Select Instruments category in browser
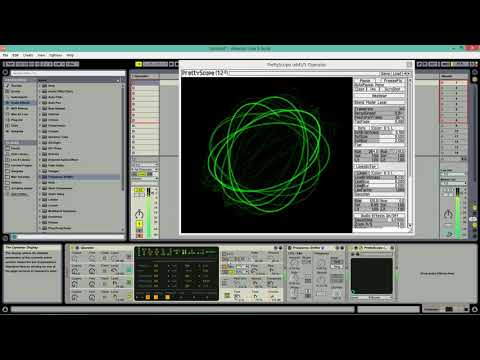 19,97
